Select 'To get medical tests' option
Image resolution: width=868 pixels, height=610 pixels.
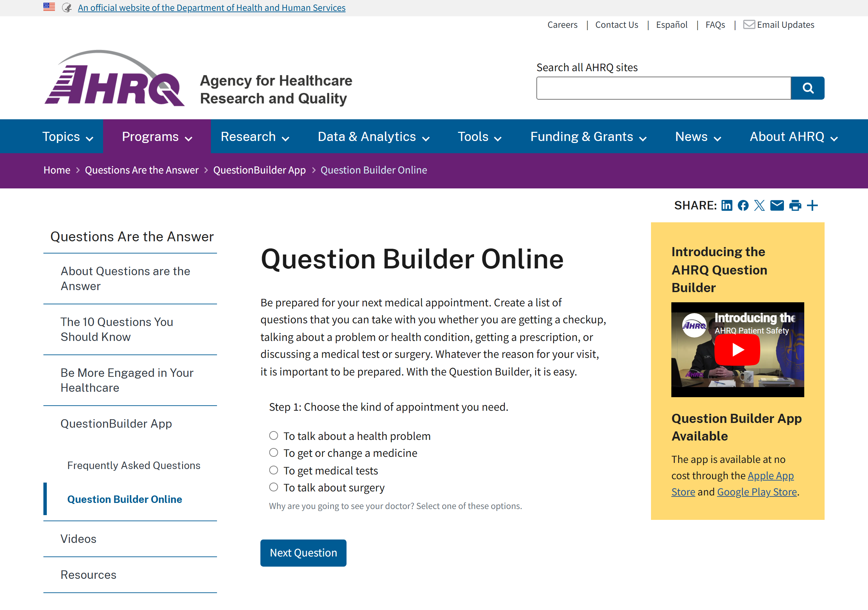(x=273, y=470)
